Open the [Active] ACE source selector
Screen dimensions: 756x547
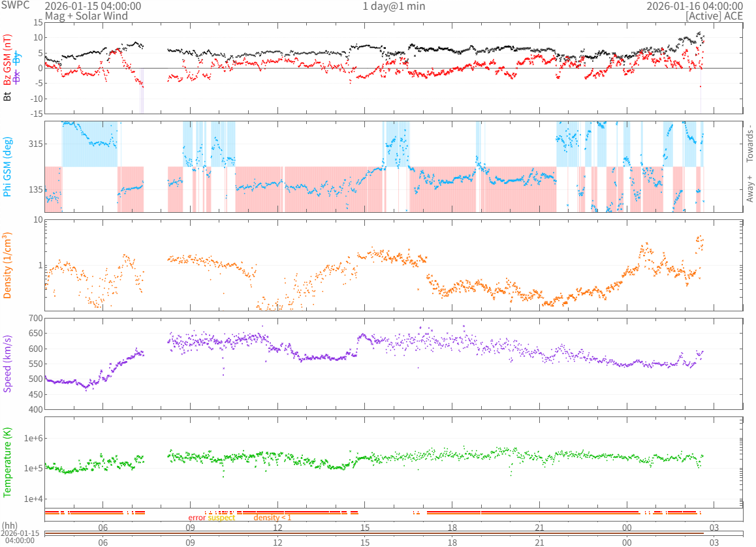click(714, 16)
